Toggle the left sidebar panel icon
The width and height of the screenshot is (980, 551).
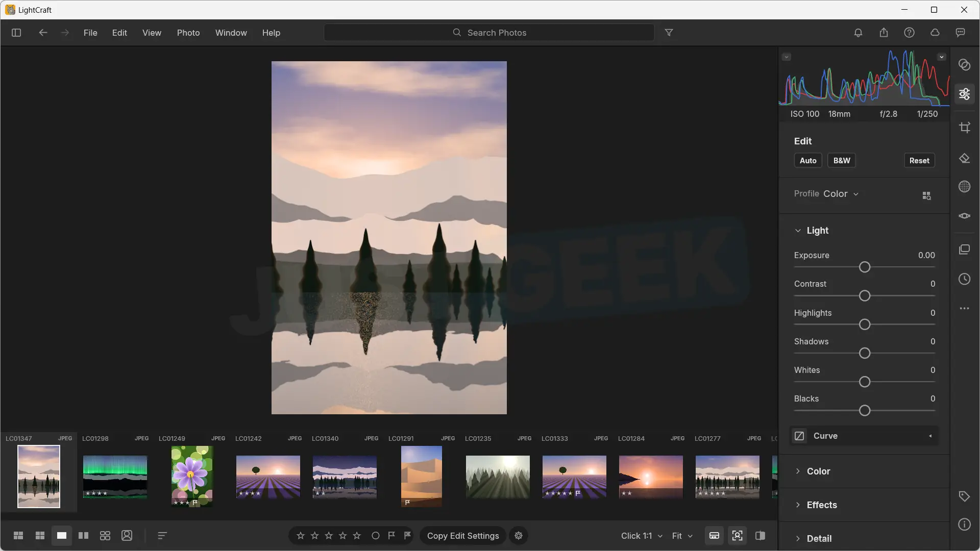(16, 33)
